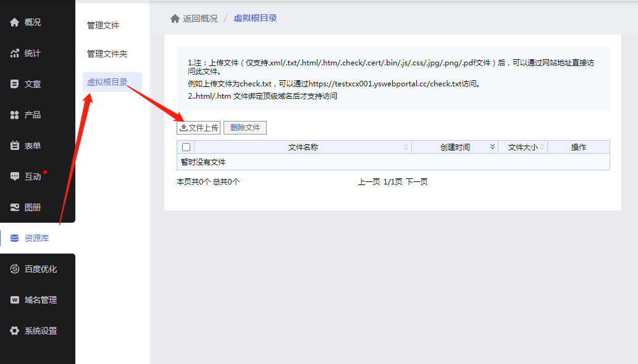This screenshot has height=364, width=638.
Task: Tick the select-all checkbox in table header
Action: click(187, 147)
